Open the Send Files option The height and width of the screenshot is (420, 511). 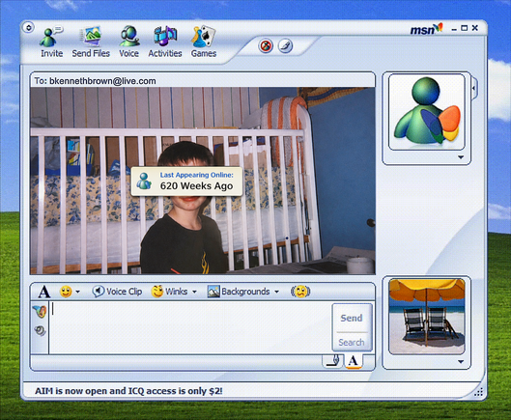pyautogui.click(x=91, y=42)
